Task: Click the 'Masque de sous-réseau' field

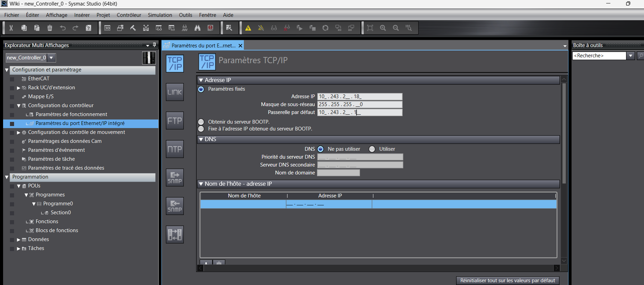Action: [359, 104]
